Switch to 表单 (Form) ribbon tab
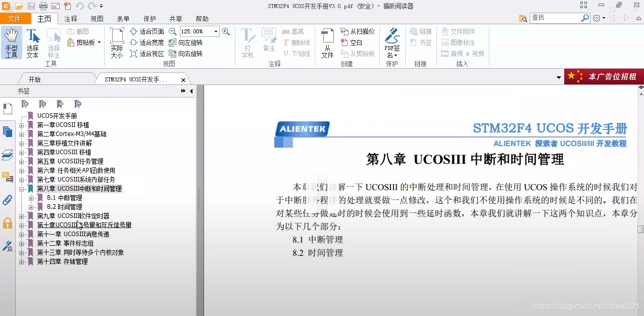644x316 pixels. tap(123, 19)
